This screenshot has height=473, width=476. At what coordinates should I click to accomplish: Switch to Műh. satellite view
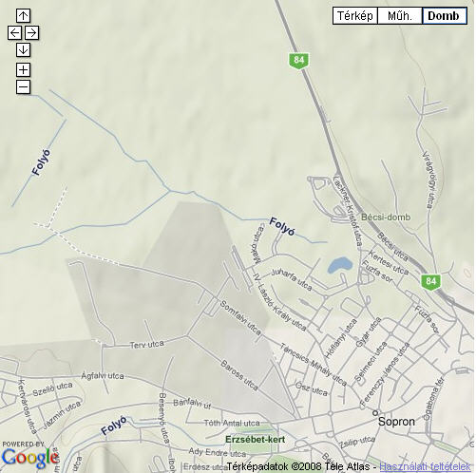tap(400, 16)
